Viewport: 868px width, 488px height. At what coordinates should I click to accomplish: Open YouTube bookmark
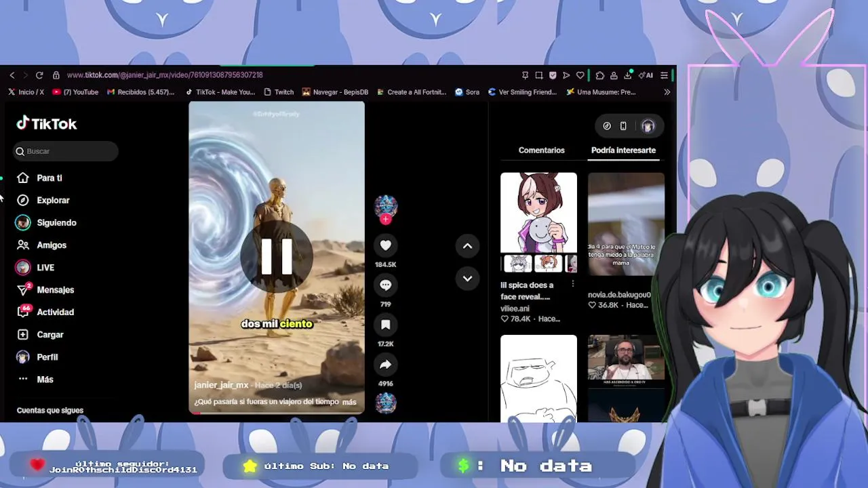pyautogui.click(x=75, y=92)
